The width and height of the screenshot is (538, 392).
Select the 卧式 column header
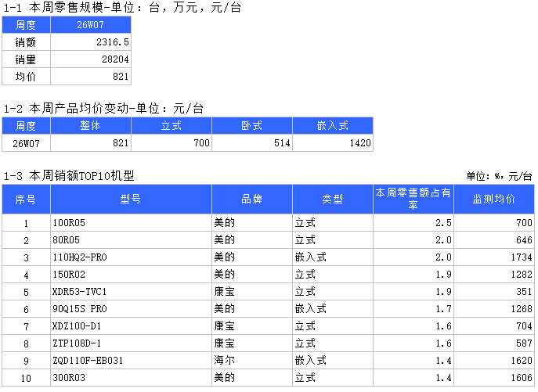point(252,126)
